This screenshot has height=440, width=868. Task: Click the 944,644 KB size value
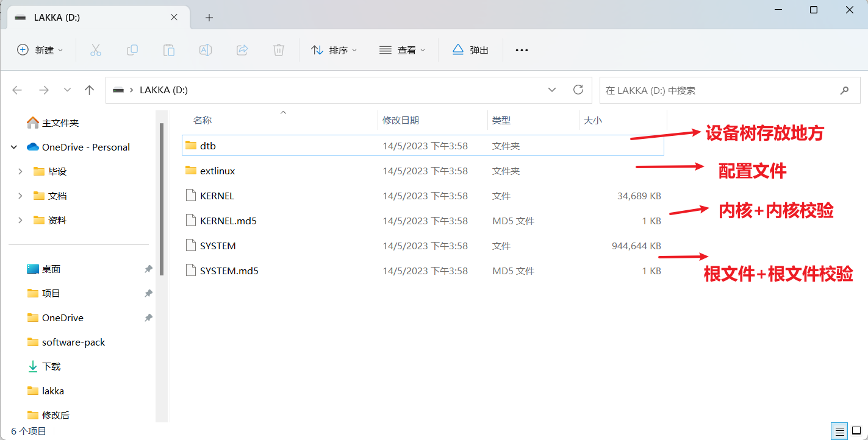tap(636, 246)
